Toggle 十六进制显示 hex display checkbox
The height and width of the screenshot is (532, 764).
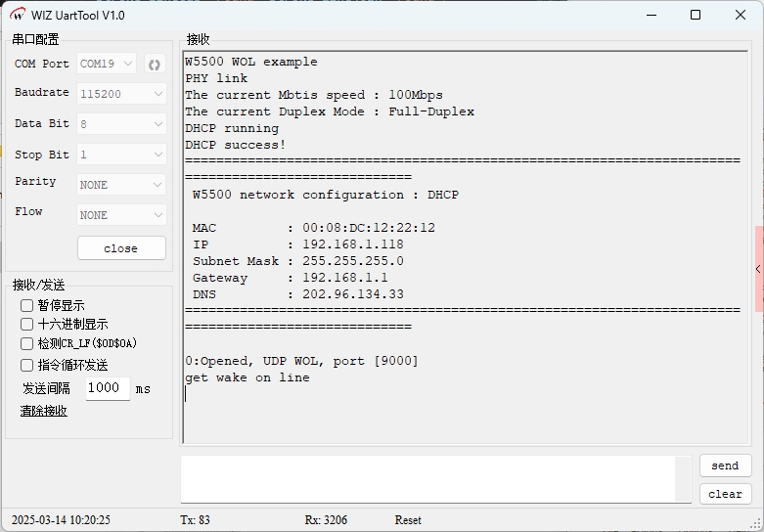[x=27, y=325]
